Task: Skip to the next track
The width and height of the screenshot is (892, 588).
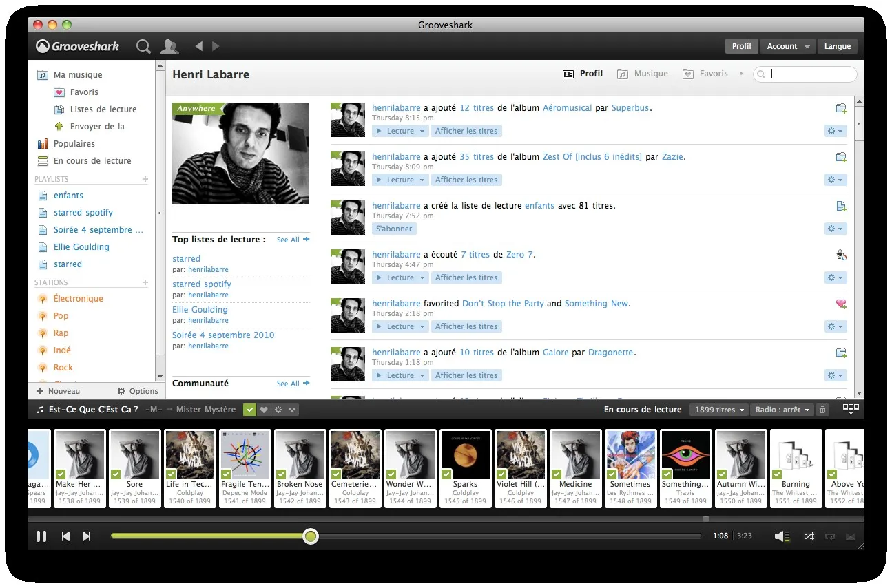Action: click(86, 536)
